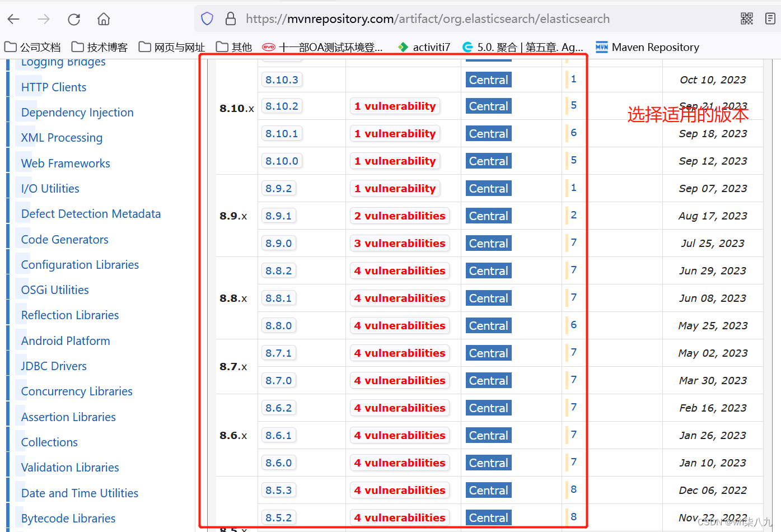
Task: Go back to the previous page
Action: pos(14,19)
